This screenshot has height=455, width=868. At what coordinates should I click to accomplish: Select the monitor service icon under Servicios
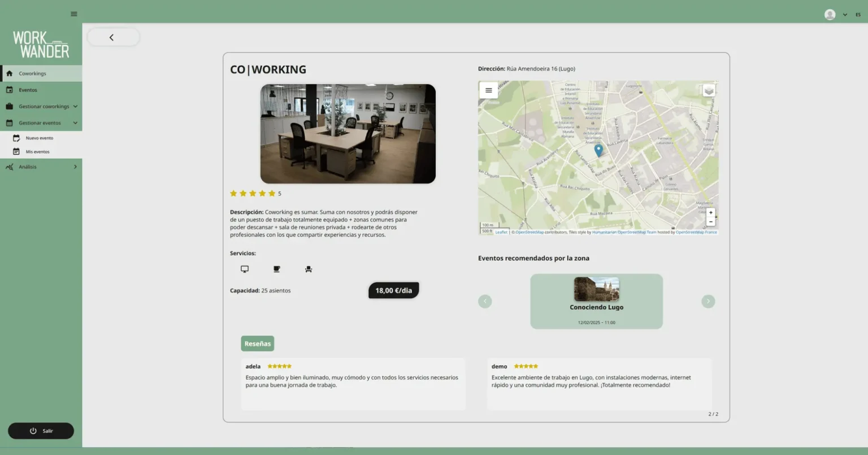244,269
